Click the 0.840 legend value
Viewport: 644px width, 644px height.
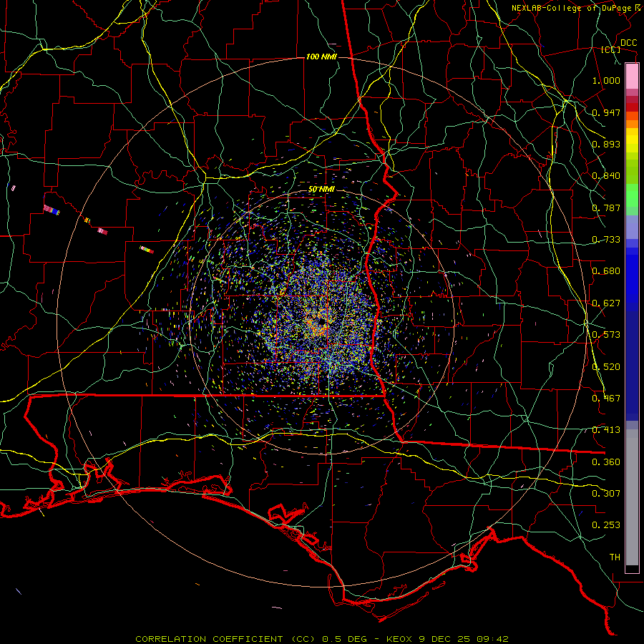[x=606, y=176]
